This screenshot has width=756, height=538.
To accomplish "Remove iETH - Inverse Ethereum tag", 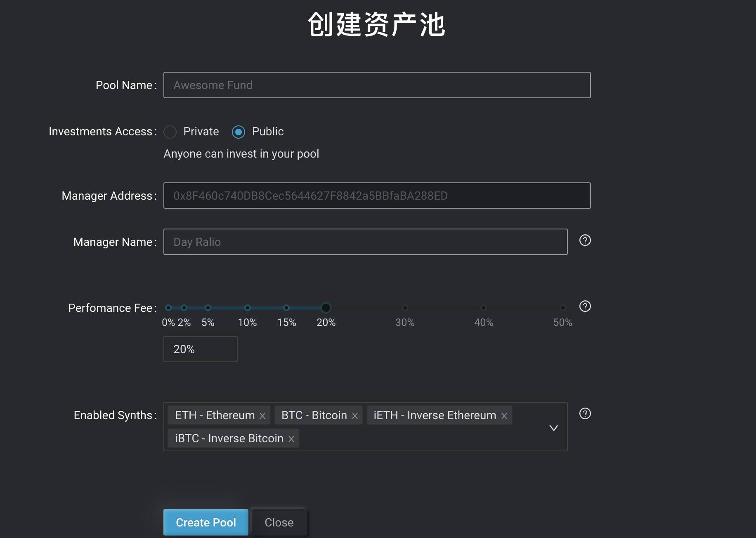I will tap(504, 416).
